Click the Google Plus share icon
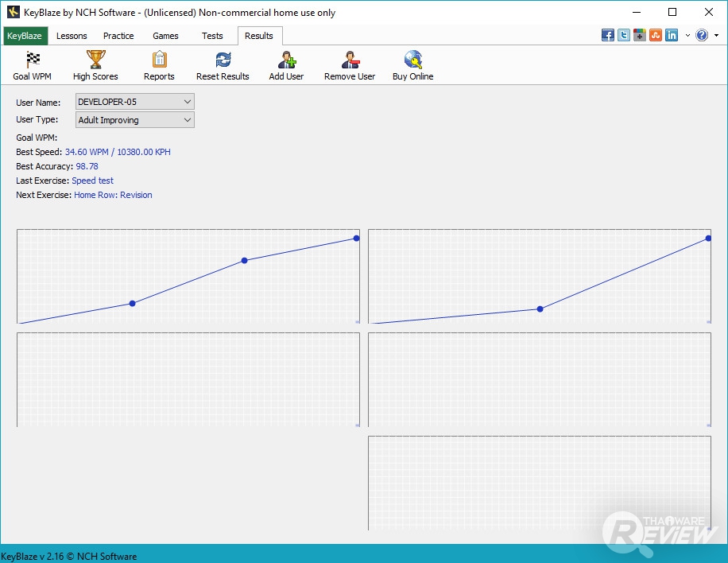728x563 pixels. click(x=639, y=35)
